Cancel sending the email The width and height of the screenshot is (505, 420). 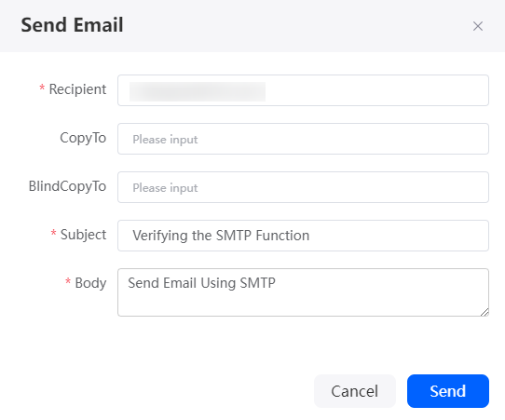[355, 391]
